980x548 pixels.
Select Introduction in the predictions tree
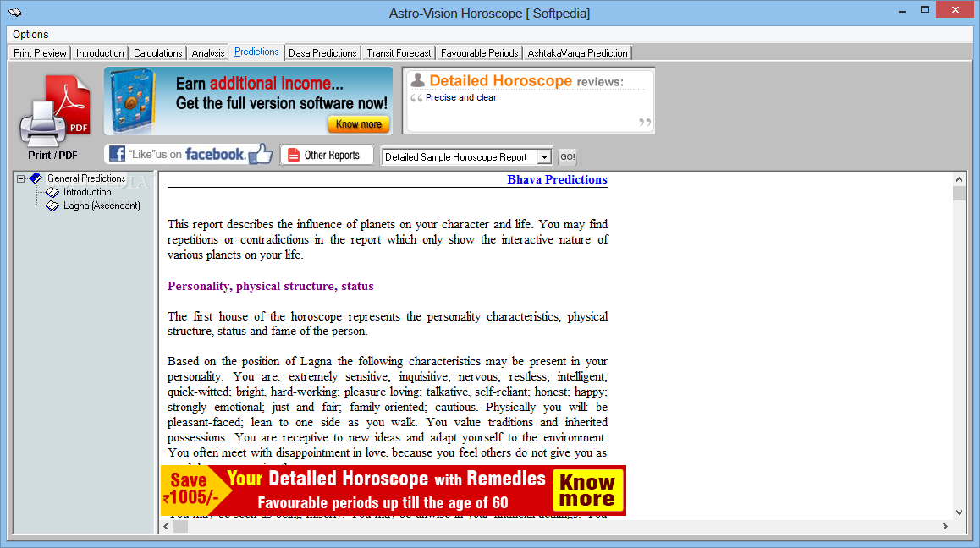coord(87,193)
